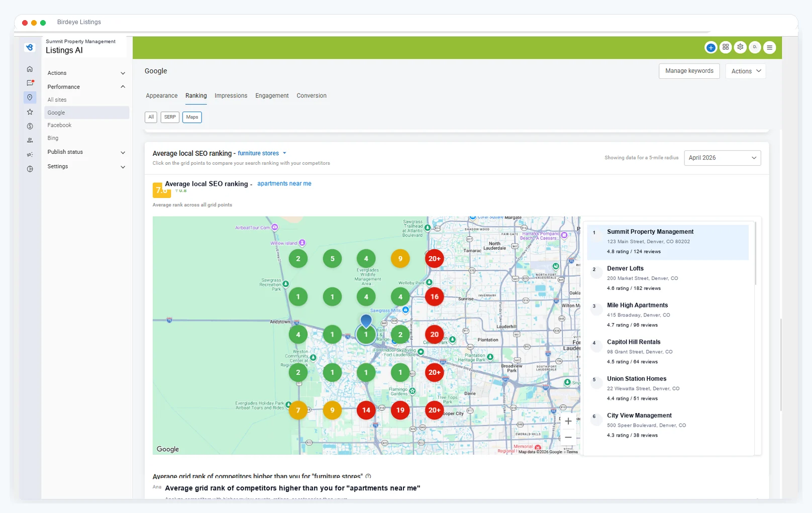Select Union Station Homes in competitor list

pyautogui.click(x=668, y=388)
